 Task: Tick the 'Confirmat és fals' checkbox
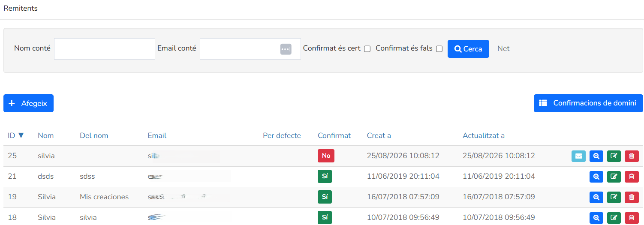pyautogui.click(x=439, y=49)
